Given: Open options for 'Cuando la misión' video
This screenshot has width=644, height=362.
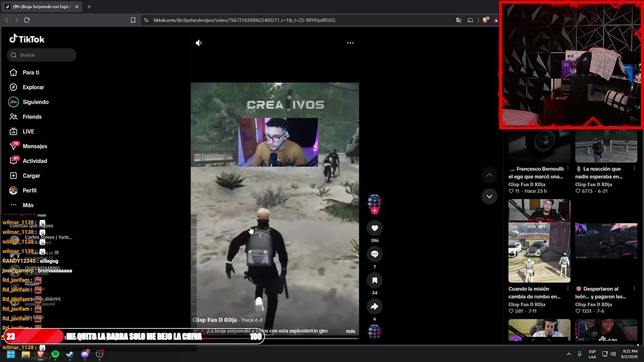Looking at the screenshot, I should [568, 289].
